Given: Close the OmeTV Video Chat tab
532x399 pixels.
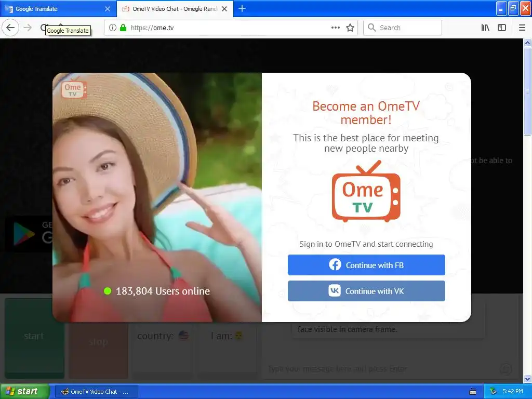Looking at the screenshot, I should coord(224,9).
